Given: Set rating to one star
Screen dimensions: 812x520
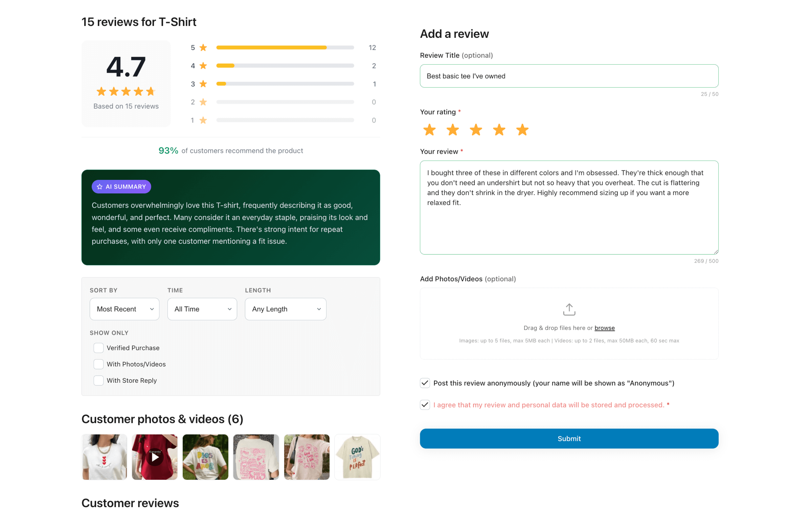Looking at the screenshot, I should click(x=429, y=130).
